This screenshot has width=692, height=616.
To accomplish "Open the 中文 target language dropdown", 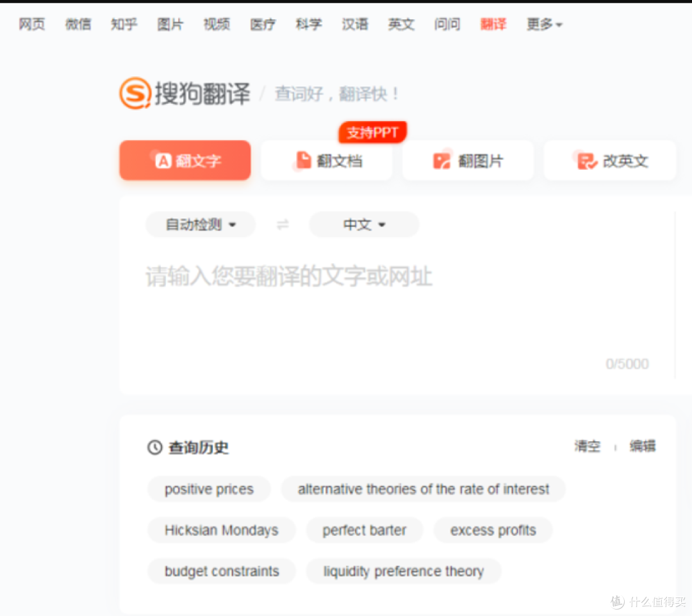I will coord(364,225).
